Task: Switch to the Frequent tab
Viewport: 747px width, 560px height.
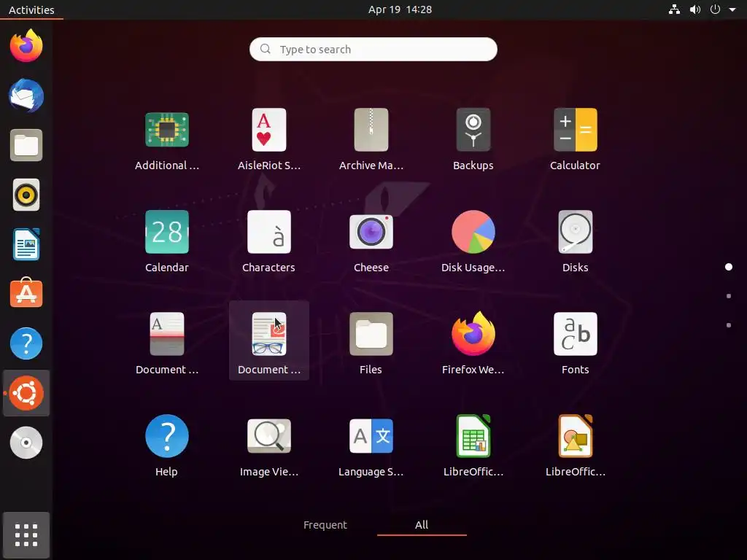Action: [325, 525]
